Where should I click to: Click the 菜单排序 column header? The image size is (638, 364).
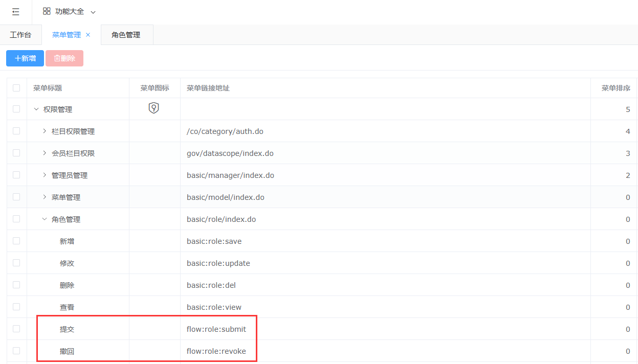615,88
